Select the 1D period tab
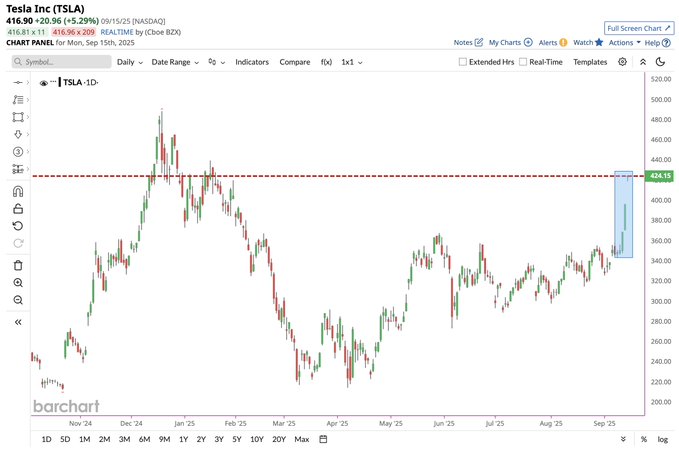Viewport: 679px width, 449px height. tap(46, 439)
